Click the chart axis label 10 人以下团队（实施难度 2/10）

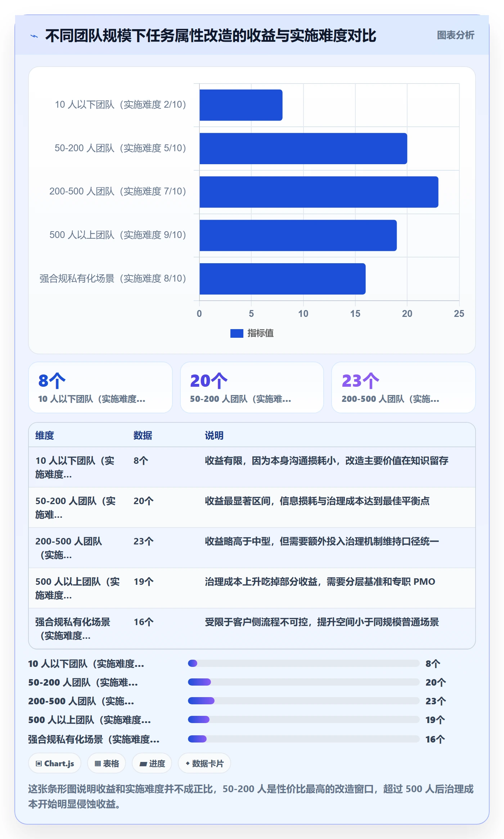coord(120,105)
